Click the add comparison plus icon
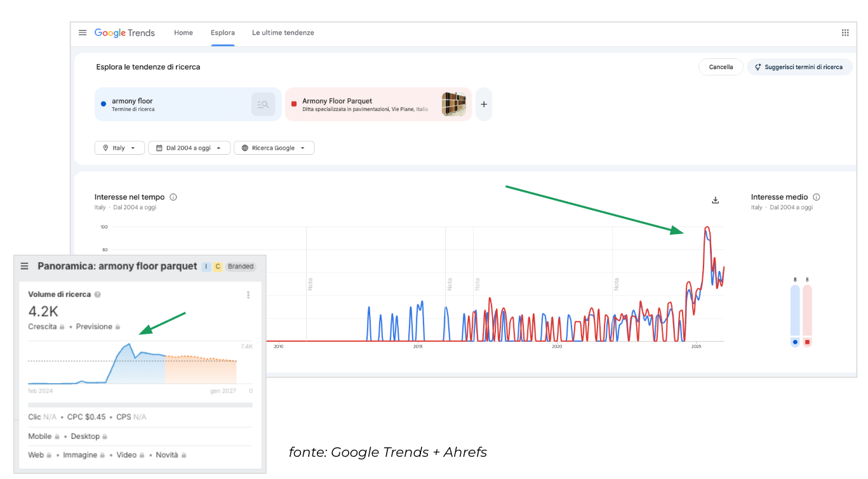The width and height of the screenshot is (868, 479). coord(484,104)
